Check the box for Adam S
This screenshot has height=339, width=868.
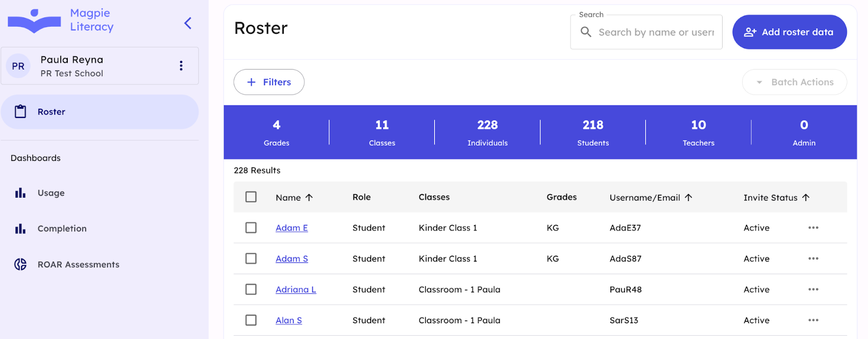[x=251, y=259]
